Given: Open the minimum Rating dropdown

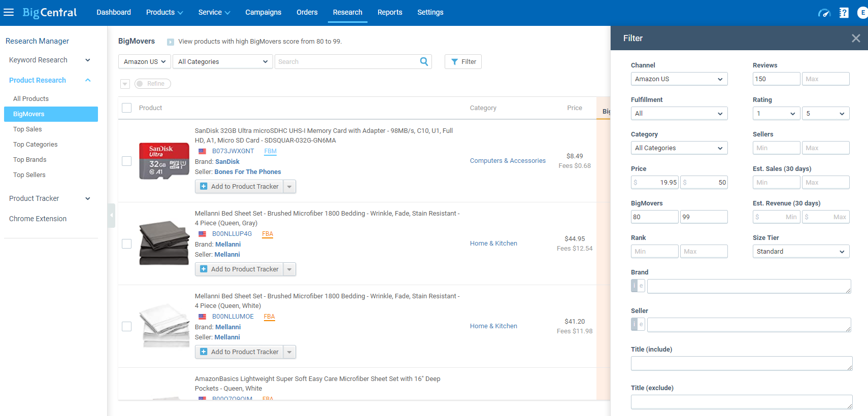Looking at the screenshot, I should [776, 113].
